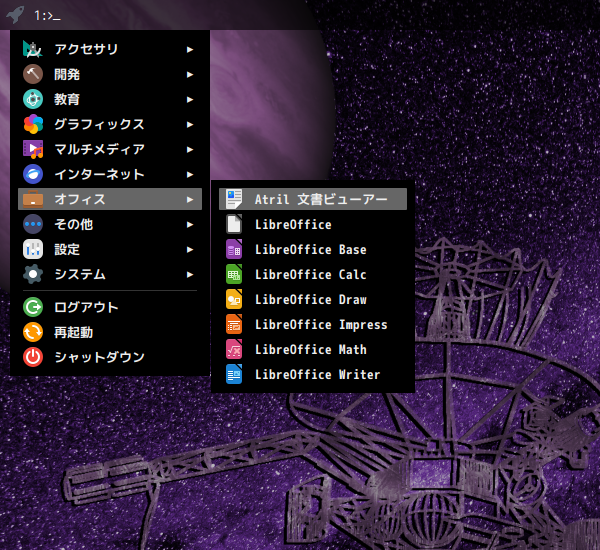
Task: Open the インターネット menu category
Action: (x=110, y=174)
